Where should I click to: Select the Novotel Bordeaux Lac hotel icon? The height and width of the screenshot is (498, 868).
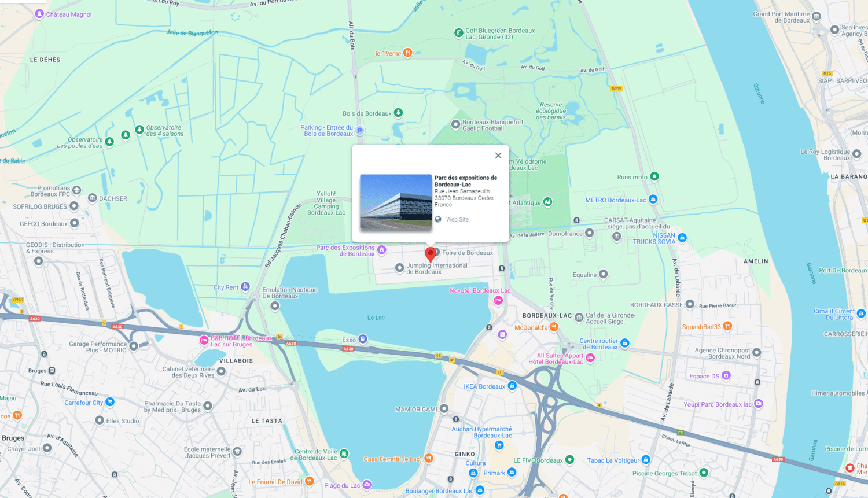[498, 300]
